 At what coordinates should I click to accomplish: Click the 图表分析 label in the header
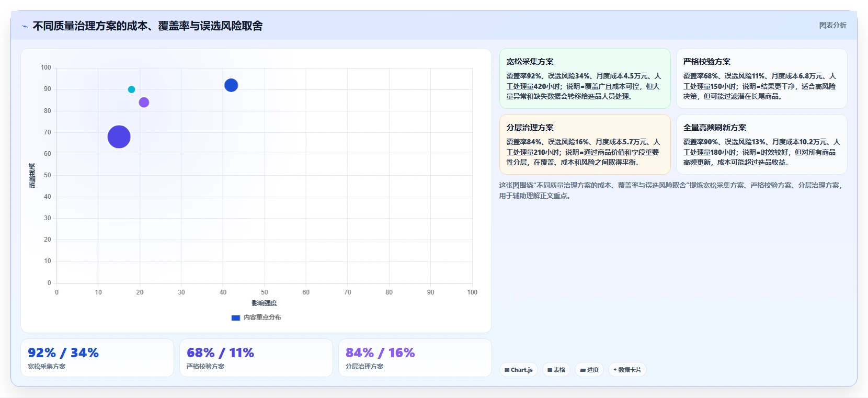tap(832, 25)
